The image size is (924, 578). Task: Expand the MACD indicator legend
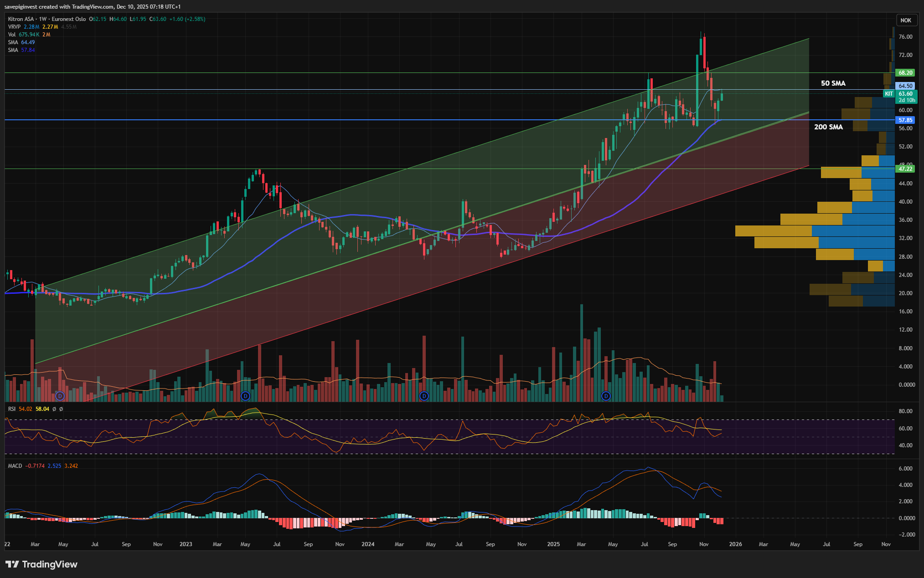15,466
